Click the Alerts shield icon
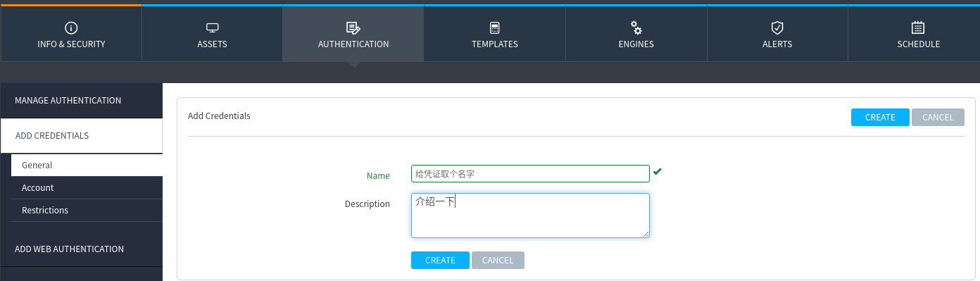The height and width of the screenshot is (281, 980). (x=777, y=27)
